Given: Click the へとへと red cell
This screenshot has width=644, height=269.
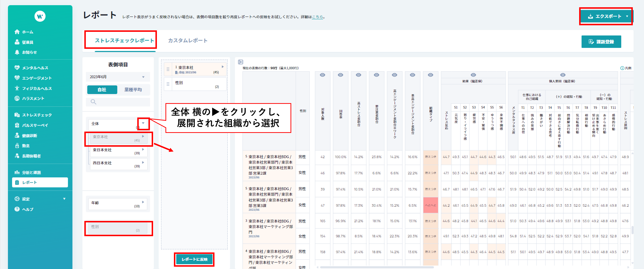Looking at the screenshot, I should (431, 205).
